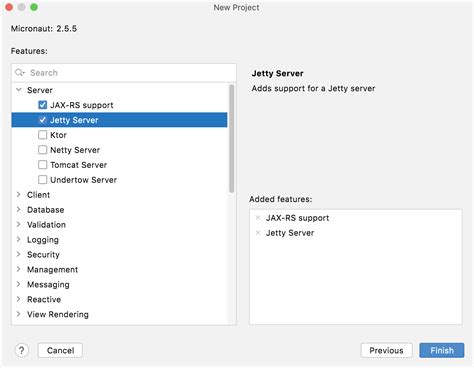474x368 pixels.
Task: Click 'Jetty Server' in Added features
Action: [x=290, y=233]
